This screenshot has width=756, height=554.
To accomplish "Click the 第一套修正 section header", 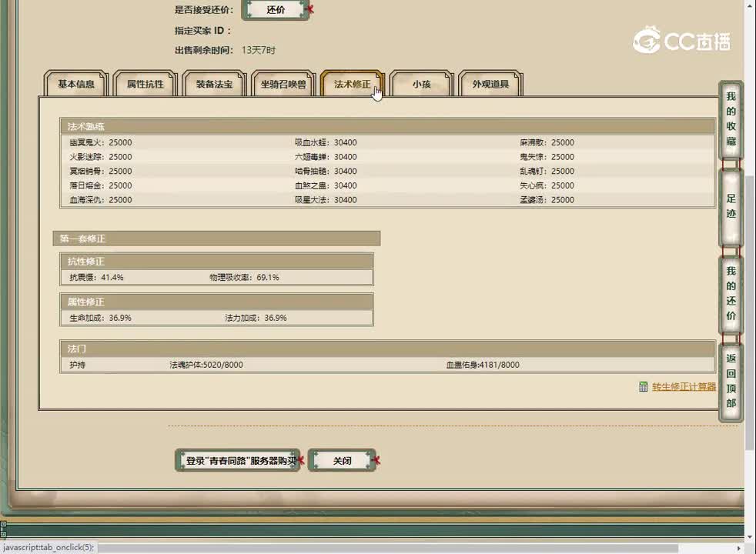I will pyautogui.click(x=216, y=239).
